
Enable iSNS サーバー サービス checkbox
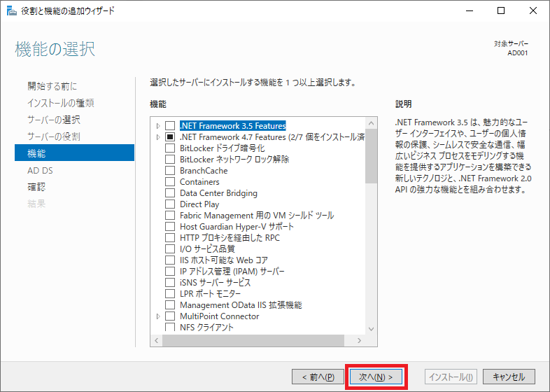170,283
